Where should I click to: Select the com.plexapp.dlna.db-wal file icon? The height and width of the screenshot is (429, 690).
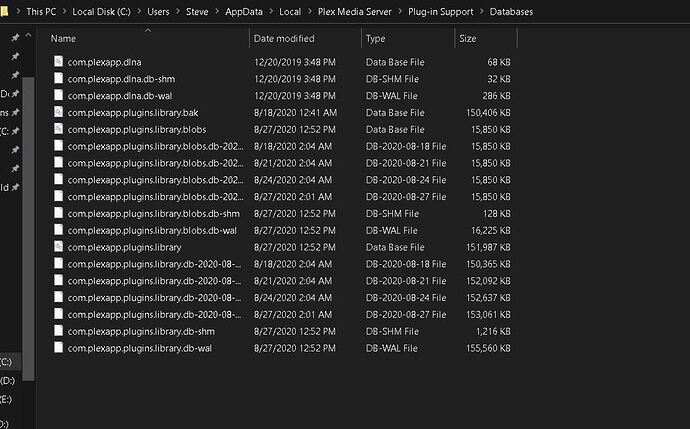(x=59, y=95)
